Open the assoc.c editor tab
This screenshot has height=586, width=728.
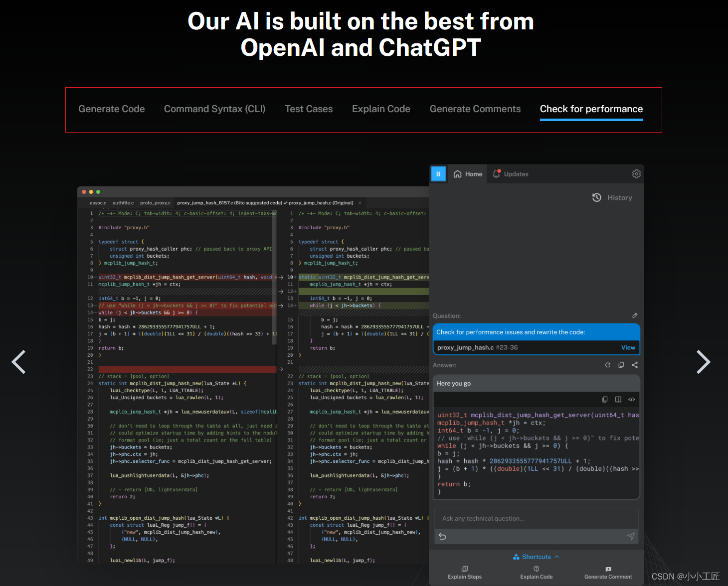point(98,203)
